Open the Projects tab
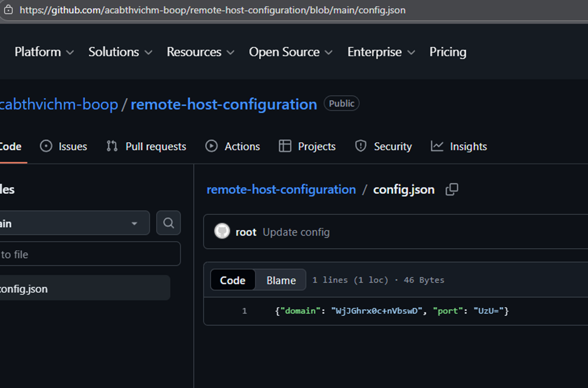The width and height of the screenshot is (588, 388). click(x=307, y=146)
